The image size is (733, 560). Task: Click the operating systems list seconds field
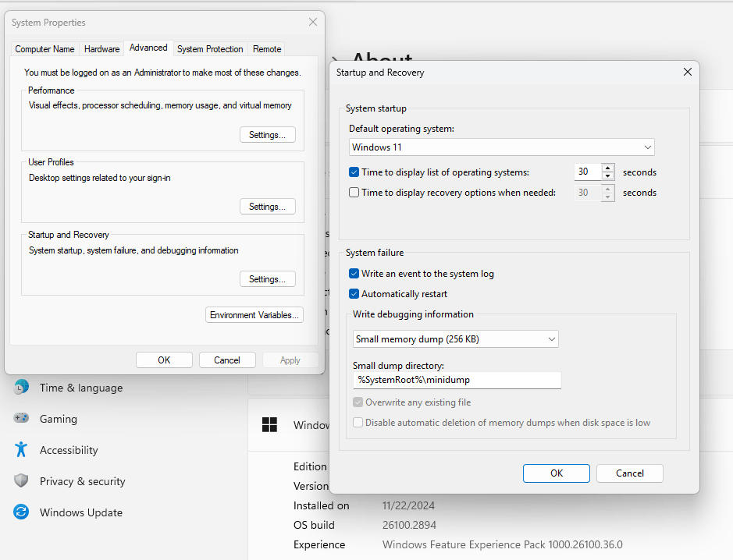(x=588, y=172)
